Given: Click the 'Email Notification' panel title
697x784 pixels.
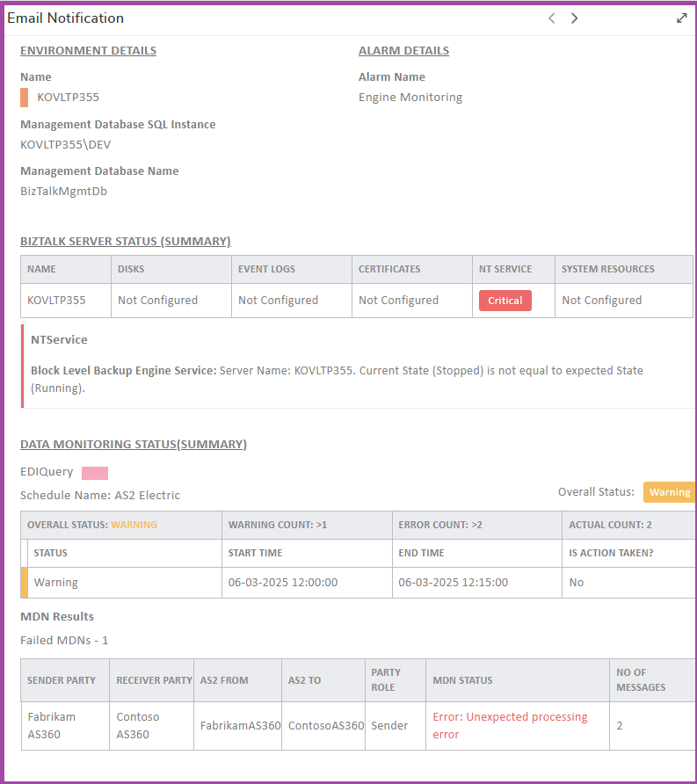Looking at the screenshot, I should pos(66,18).
